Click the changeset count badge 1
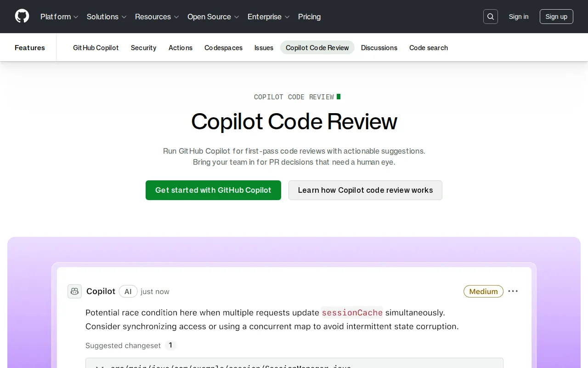588x368 pixels. click(170, 345)
